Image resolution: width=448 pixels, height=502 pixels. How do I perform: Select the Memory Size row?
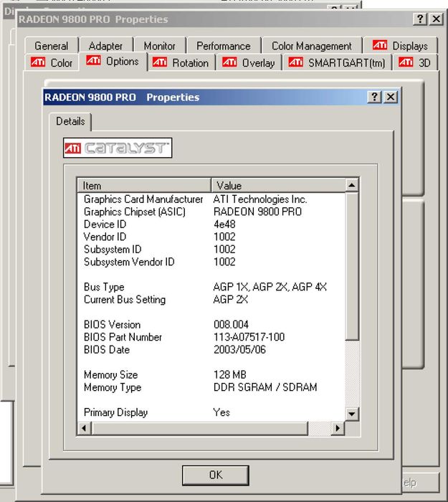[x=211, y=374]
